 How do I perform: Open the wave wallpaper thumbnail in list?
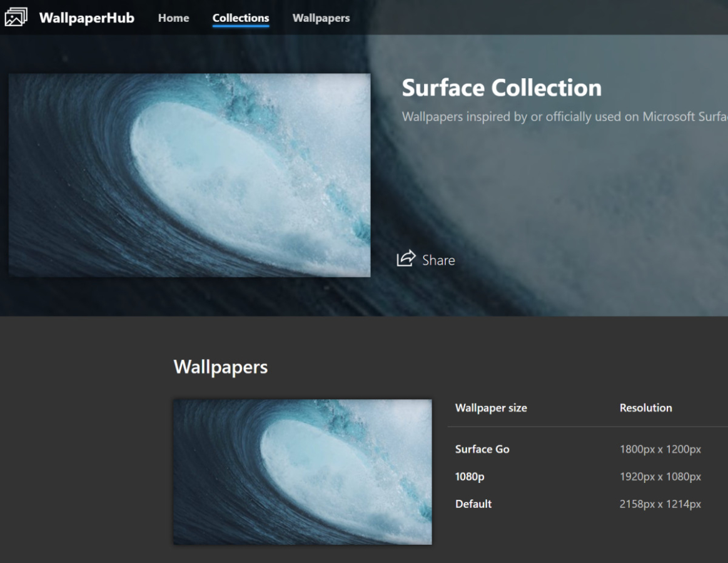tap(302, 472)
